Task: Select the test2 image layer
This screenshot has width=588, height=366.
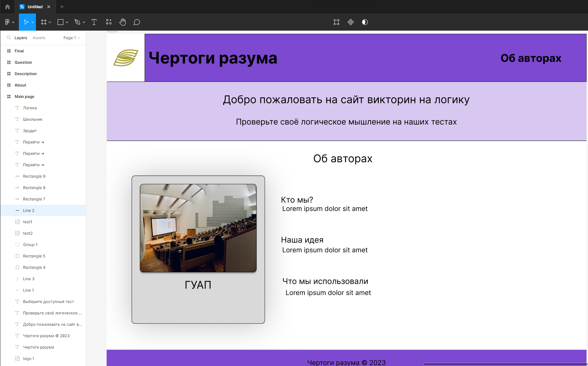Action: click(43, 233)
